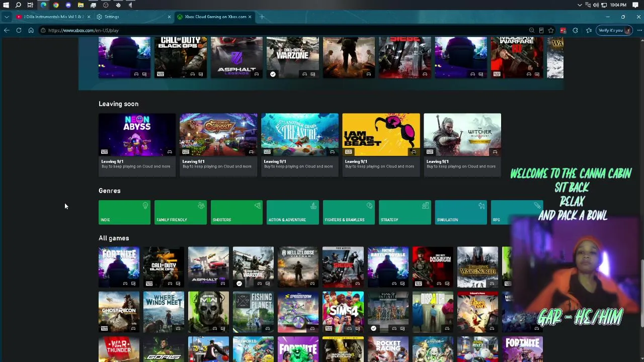The height and width of the screenshot is (362, 644).
Task: Open Task View on the taskbar
Action: pyautogui.click(x=30, y=5)
